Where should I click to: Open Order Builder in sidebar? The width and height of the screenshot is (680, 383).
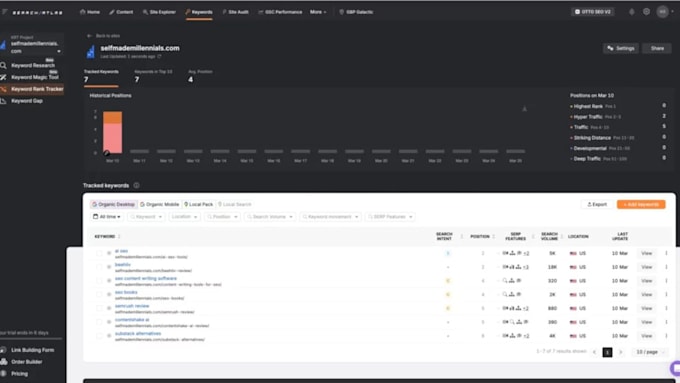[x=26, y=362]
